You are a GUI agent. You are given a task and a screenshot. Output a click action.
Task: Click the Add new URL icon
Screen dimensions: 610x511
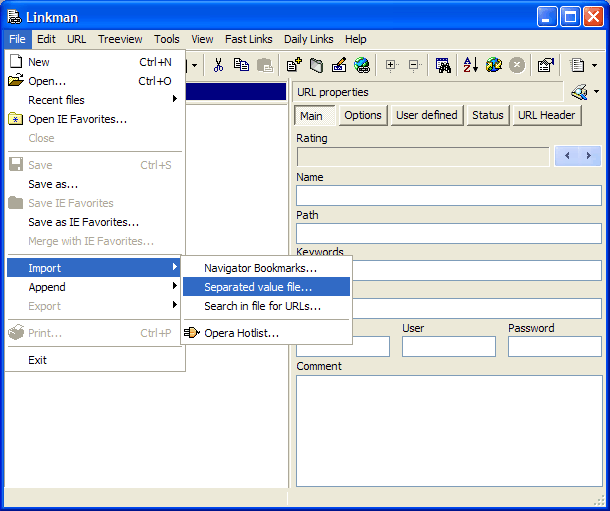(294, 65)
